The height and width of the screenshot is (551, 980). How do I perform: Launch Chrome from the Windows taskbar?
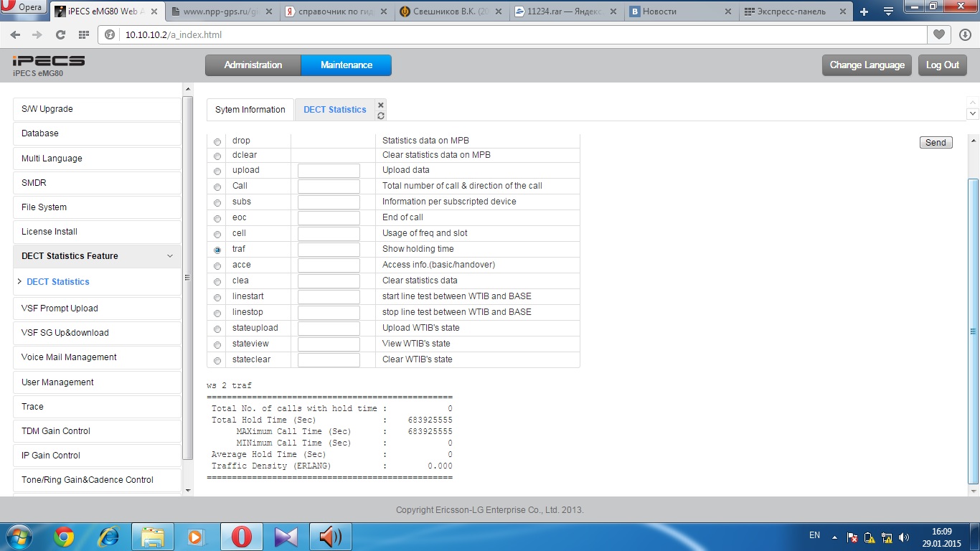pos(64,537)
